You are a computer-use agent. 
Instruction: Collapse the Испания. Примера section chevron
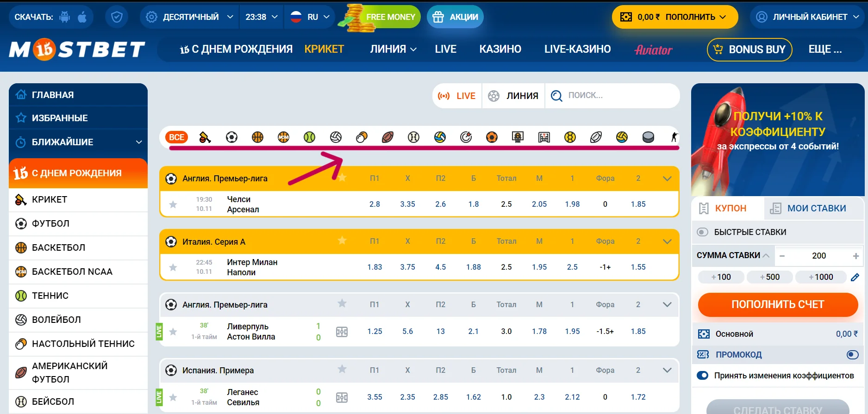tap(667, 370)
